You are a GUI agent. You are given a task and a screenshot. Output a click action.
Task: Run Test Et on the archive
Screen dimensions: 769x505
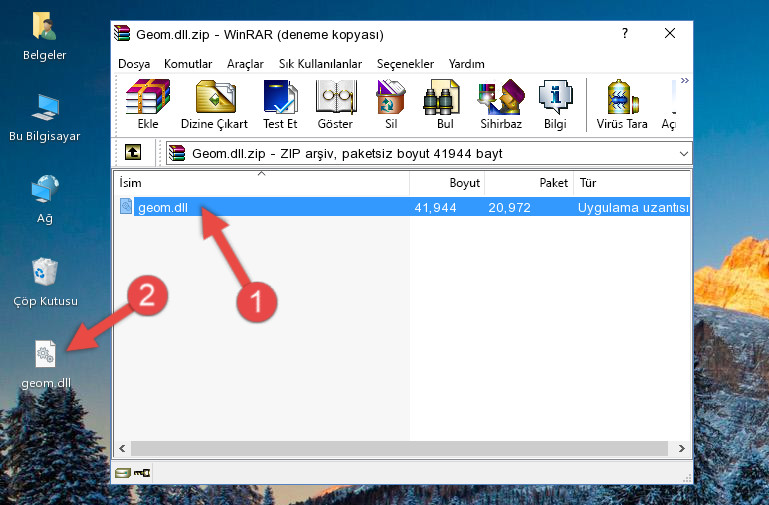[280, 104]
